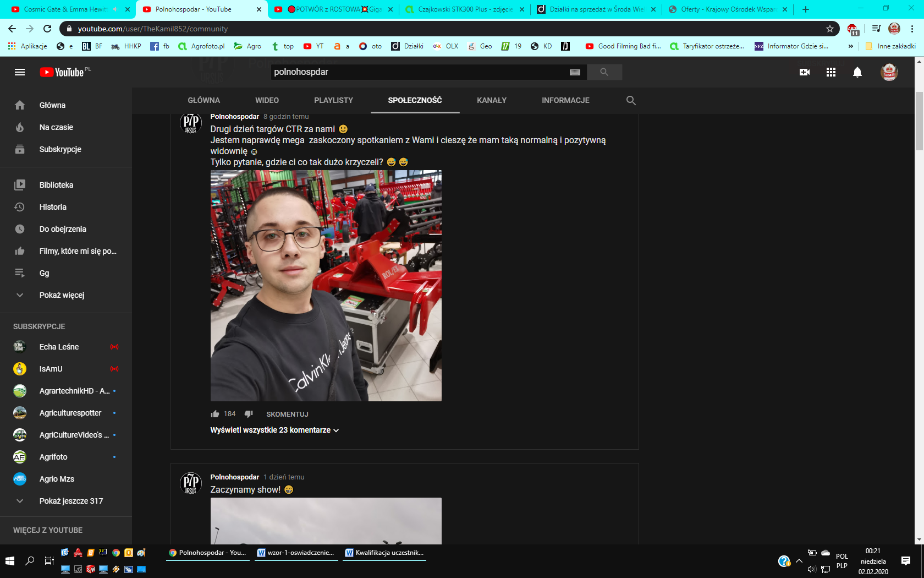Open Echa Leśne subscription channel

tap(59, 347)
